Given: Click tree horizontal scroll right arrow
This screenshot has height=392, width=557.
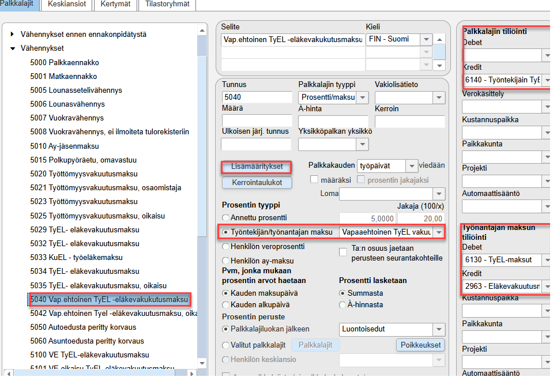Looking at the screenshot, I should pyautogui.click(x=192, y=373).
